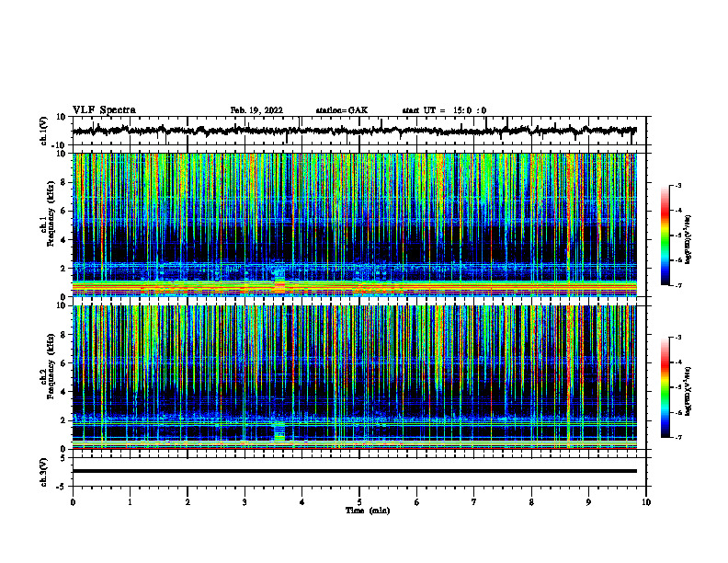Click the time axis tick label "8"
Viewport: 728px width, 563px height.
(x=531, y=502)
